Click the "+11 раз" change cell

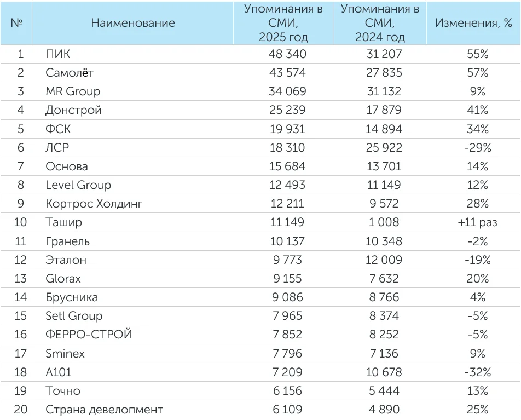[x=474, y=222]
